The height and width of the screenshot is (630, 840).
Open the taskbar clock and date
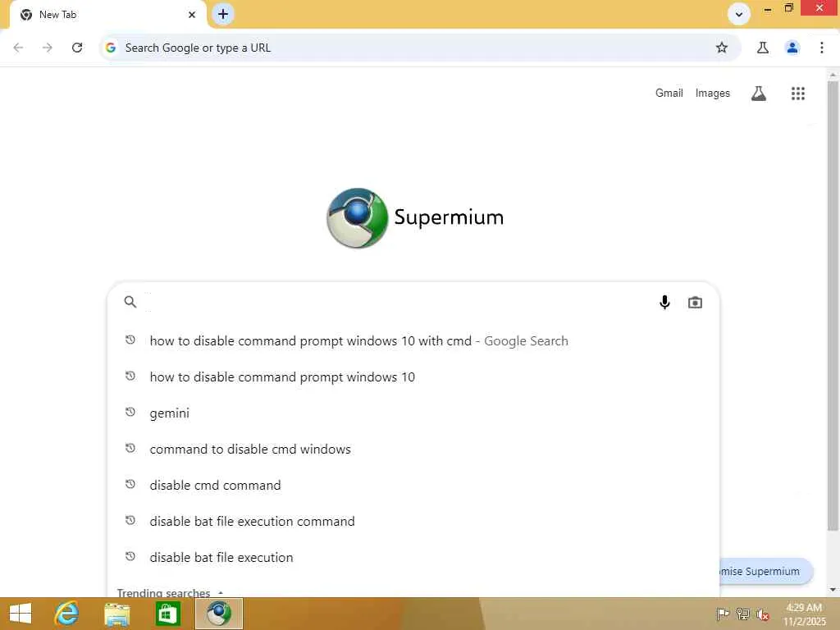(805, 614)
